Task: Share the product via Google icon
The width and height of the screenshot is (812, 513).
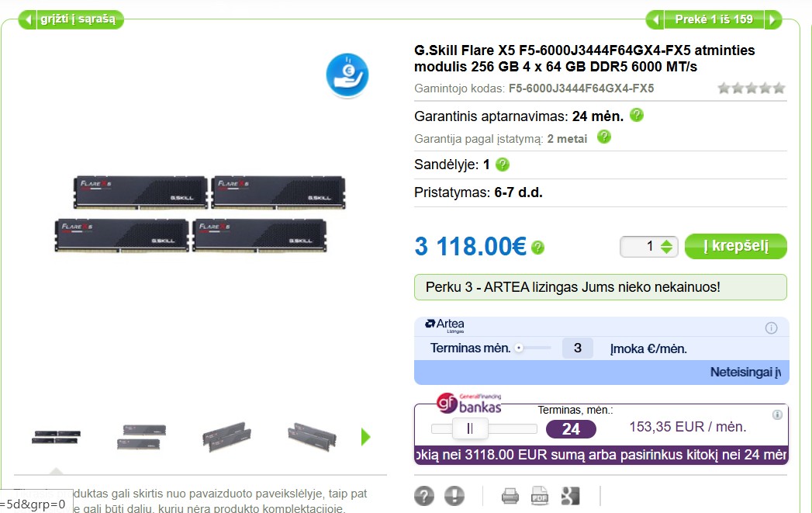Action: [x=570, y=496]
